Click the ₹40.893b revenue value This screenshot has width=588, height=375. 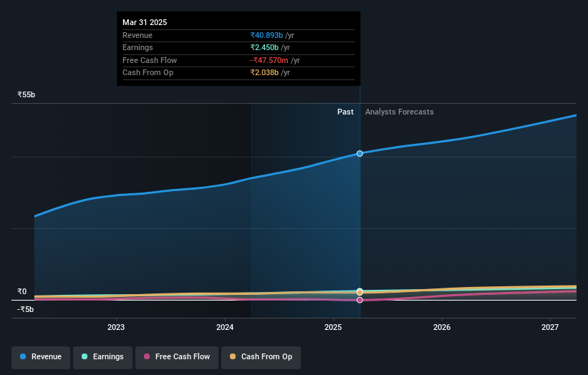266,35
